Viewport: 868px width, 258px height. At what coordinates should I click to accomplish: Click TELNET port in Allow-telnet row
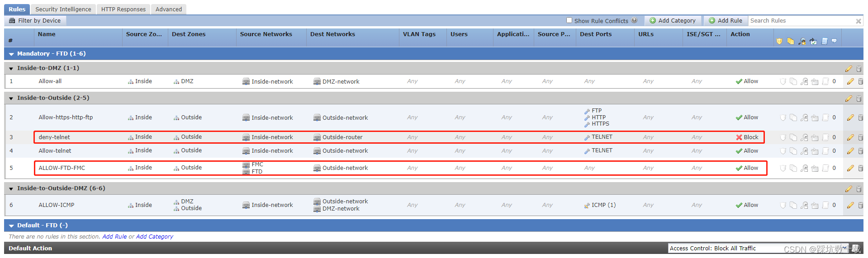pos(602,150)
